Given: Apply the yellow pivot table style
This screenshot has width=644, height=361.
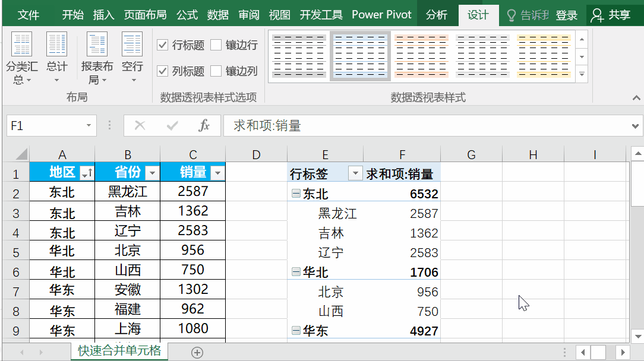Looking at the screenshot, I should [544, 56].
